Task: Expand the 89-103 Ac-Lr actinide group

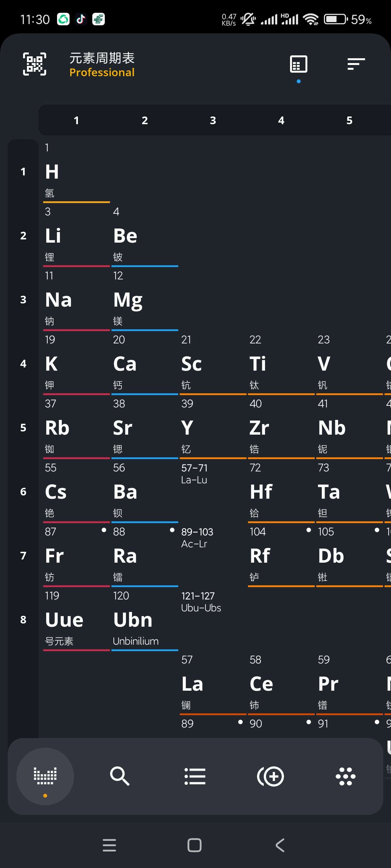Action: coord(213,555)
